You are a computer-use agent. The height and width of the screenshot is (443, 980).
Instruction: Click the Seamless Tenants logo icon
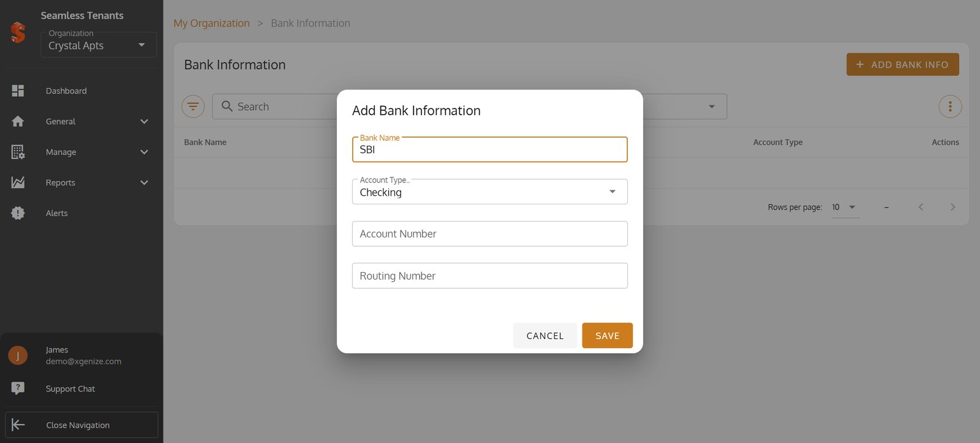tap(18, 32)
